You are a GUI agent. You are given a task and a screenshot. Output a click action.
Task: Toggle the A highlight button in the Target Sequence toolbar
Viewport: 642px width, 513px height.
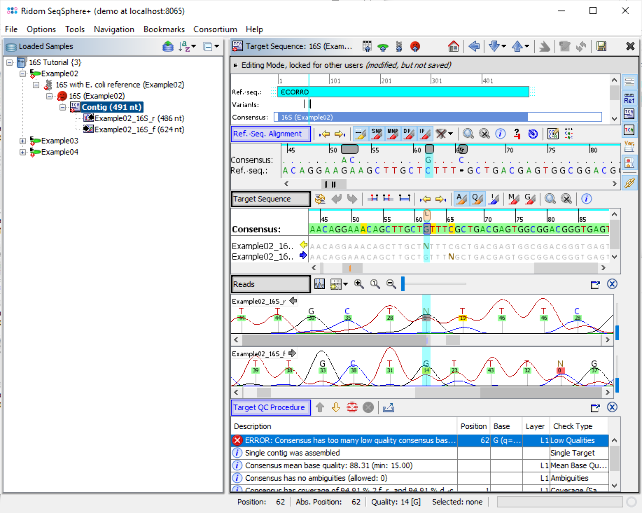point(461,199)
